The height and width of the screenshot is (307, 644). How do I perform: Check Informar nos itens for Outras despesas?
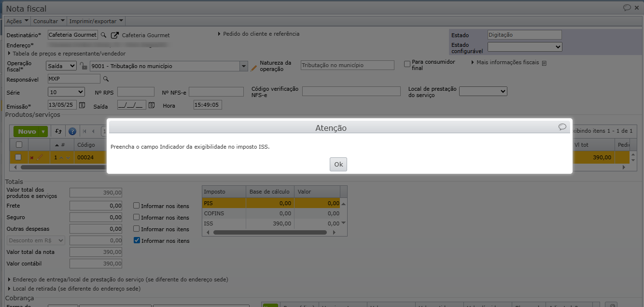(x=137, y=229)
